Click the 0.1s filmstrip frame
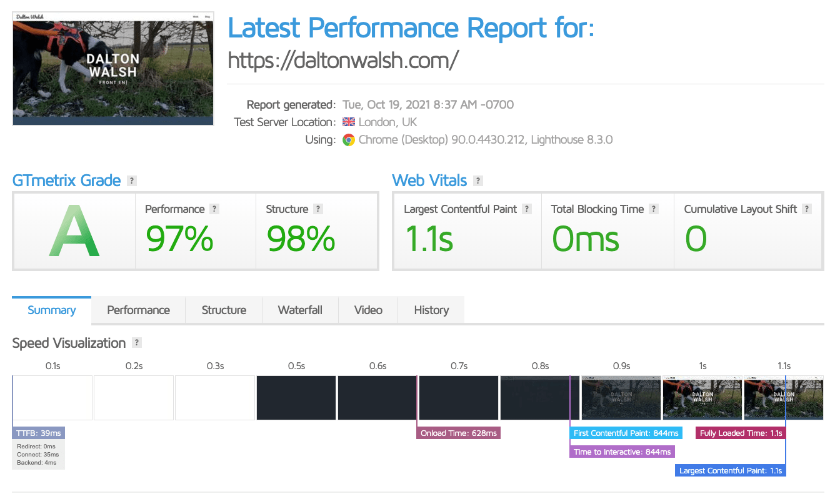 (52, 398)
